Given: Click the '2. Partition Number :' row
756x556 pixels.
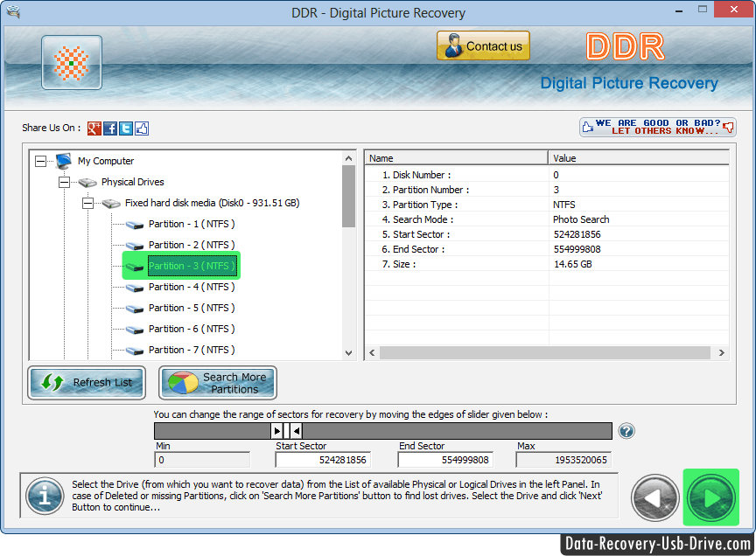Looking at the screenshot, I should coord(547,190).
